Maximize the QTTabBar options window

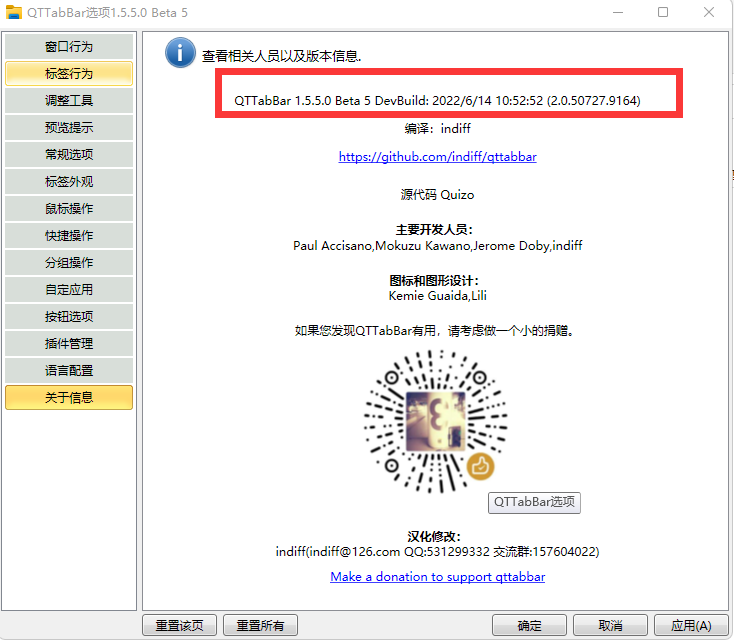pos(663,12)
